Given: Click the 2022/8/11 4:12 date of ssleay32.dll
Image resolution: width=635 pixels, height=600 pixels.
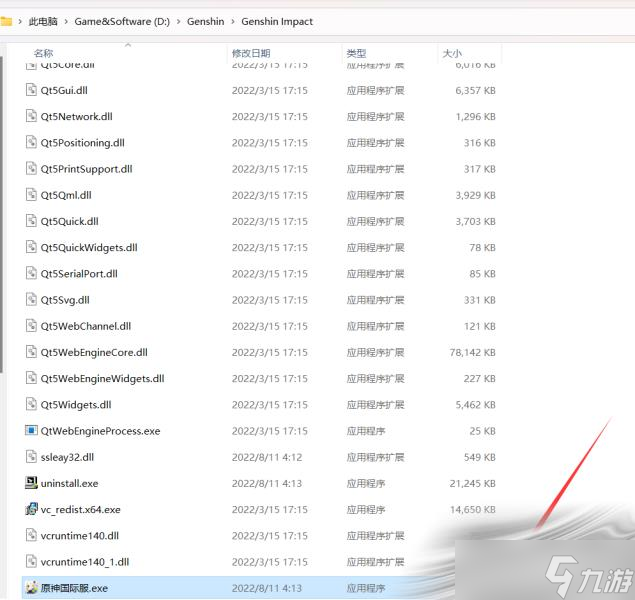Looking at the screenshot, I should (267, 457).
